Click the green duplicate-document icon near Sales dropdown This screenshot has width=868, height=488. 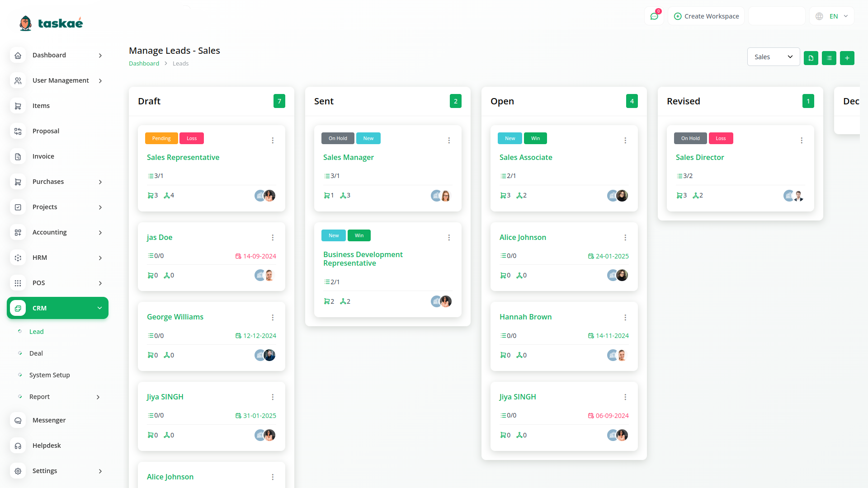tap(811, 58)
